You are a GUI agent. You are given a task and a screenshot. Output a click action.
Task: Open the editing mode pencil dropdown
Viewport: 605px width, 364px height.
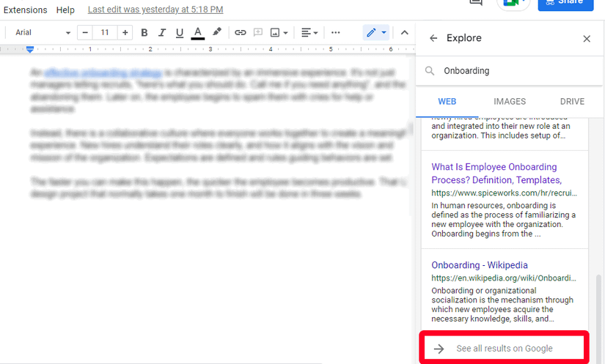pyautogui.click(x=376, y=33)
